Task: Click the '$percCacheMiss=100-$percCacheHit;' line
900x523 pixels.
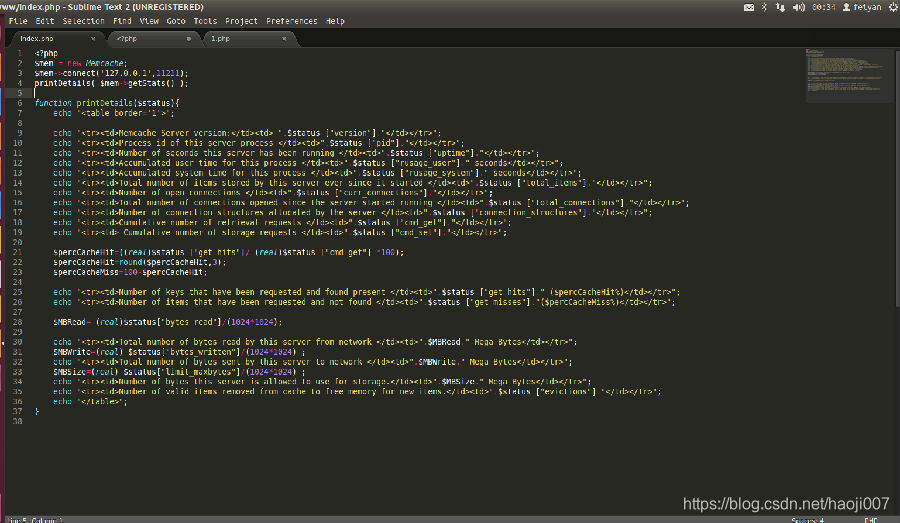Action: [x=130, y=272]
